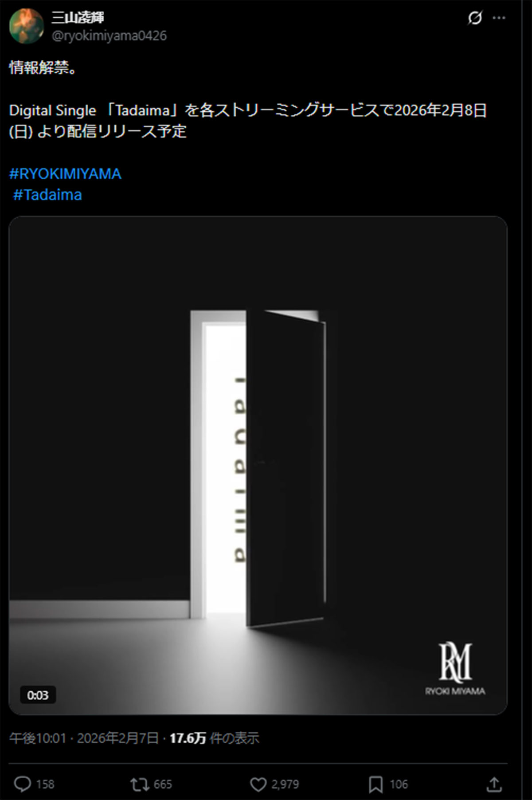
Task: Click the reply speech bubble icon
Action: click(23, 784)
